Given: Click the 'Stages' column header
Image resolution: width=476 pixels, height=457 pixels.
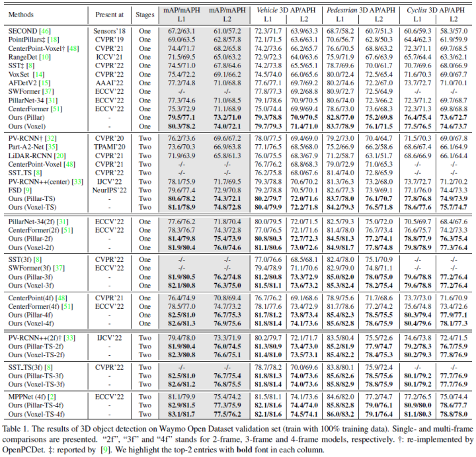Looking at the screenshot, I should tap(145, 15).
